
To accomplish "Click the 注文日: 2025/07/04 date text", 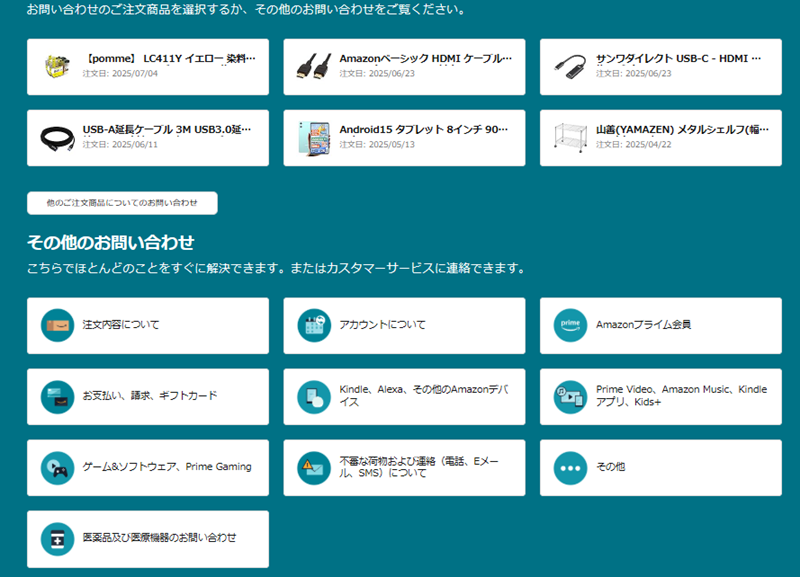I will point(120,73).
